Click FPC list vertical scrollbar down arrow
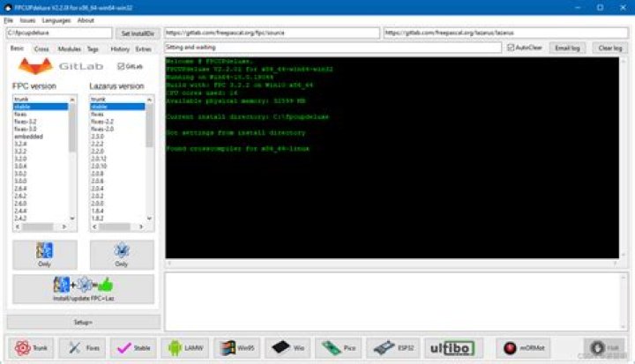The width and height of the screenshot is (635, 364). pos(72,219)
